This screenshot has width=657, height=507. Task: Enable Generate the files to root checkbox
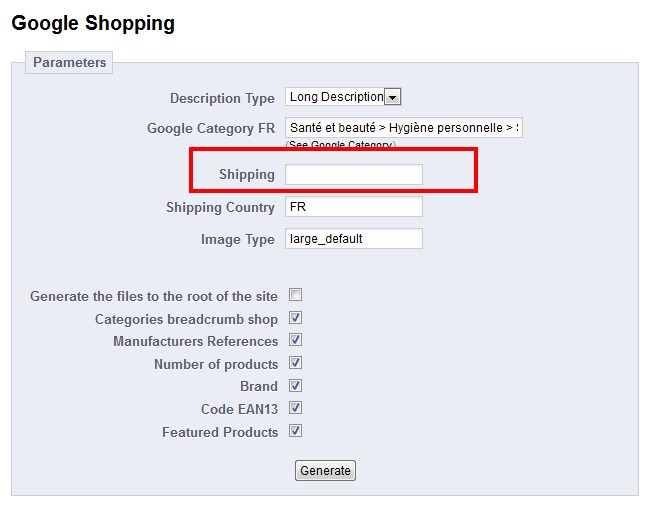click(295, 295)
